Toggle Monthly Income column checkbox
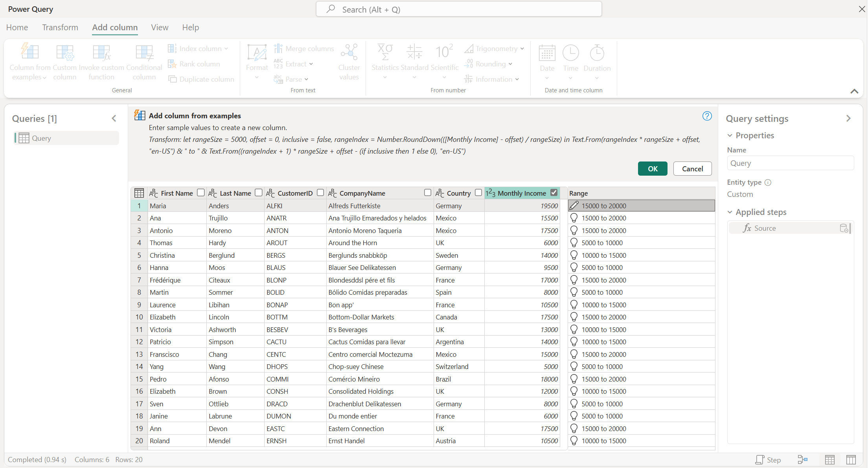This screenshot has height=468, width=868. [x=554, y=193]
